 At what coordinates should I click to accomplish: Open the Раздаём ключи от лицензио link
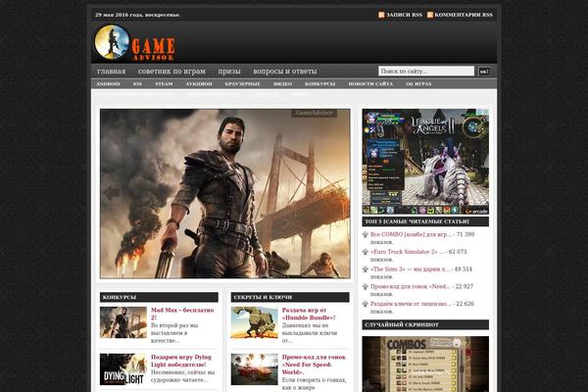tap(411, 304)
